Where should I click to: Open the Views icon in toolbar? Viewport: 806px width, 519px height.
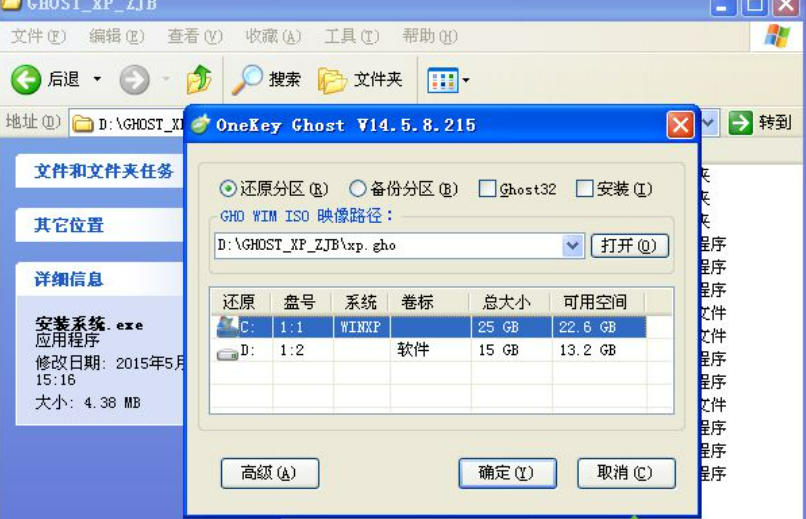pyautogui.click(x=443, y=80)
